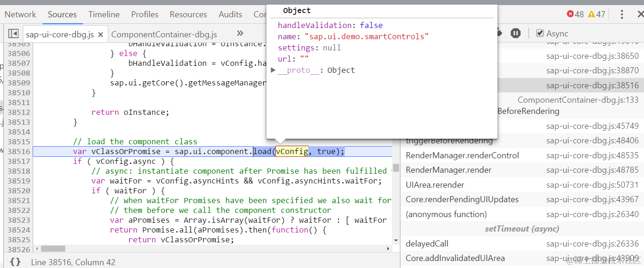The image size is (644, 268).
Task: Open source link sap-ui-core-dbg.js:38650
Action: (592, 56)
